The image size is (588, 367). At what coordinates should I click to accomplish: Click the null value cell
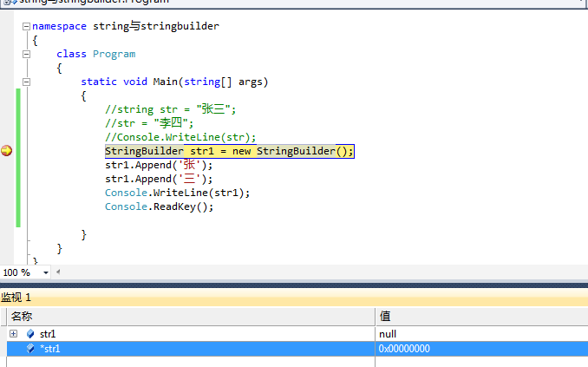pos(481,334)
